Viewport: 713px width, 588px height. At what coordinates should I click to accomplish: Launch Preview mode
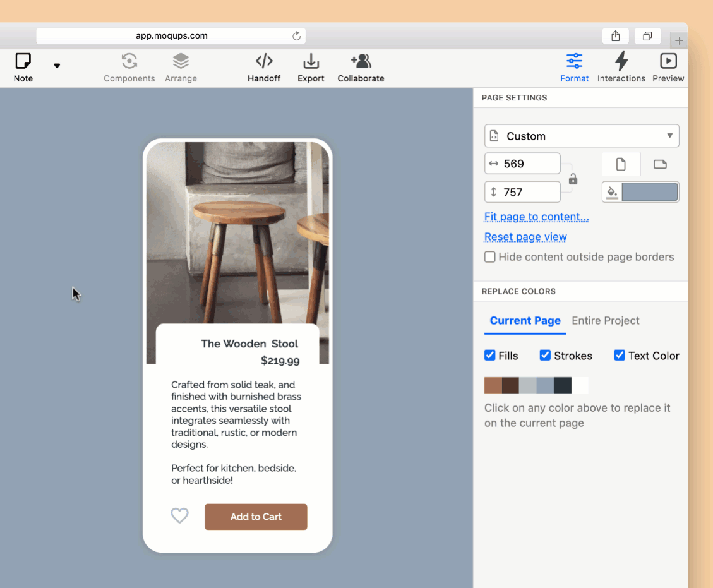[668, 61]
